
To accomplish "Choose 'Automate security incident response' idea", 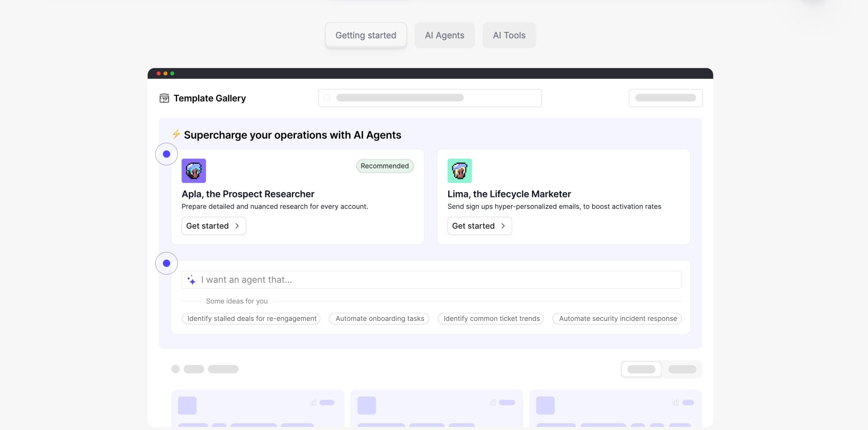I will click(617, 319).
